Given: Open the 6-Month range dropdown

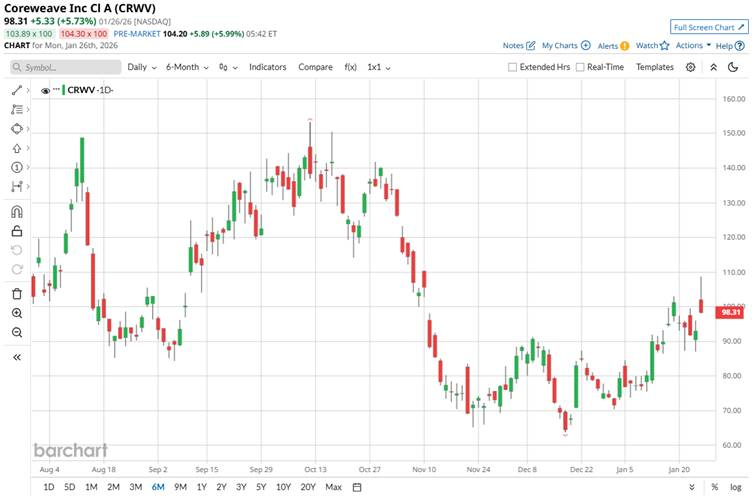Looking at the screenshot, I should coord(187,67).
